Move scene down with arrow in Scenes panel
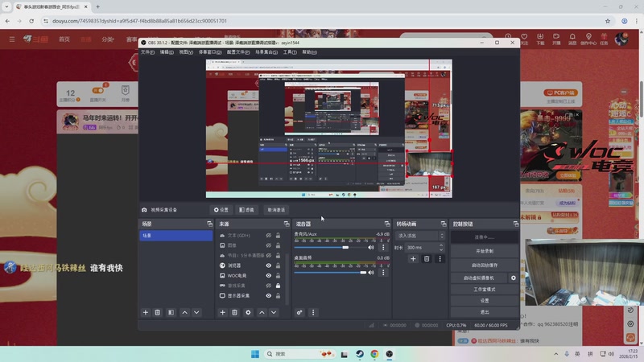Viewport: 644px width, 362px height. pyautogui.click(x=196, y=313)
